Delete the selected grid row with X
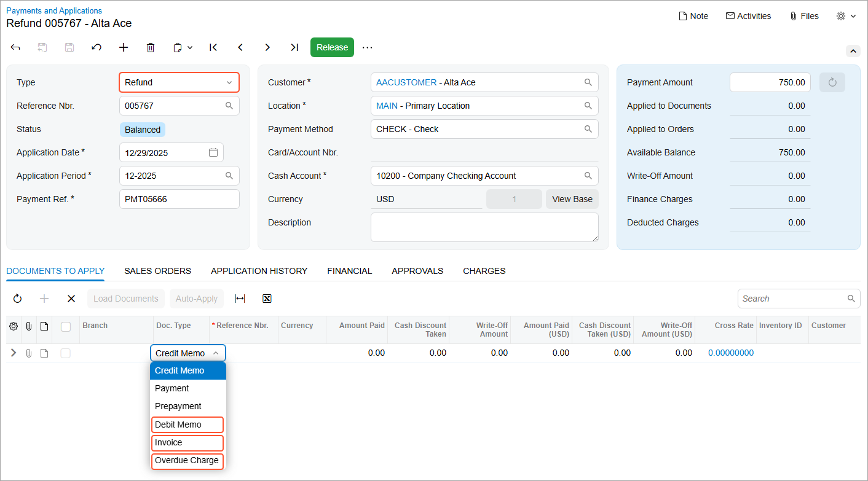Screen dimensions: 868x481 point(71,299)
